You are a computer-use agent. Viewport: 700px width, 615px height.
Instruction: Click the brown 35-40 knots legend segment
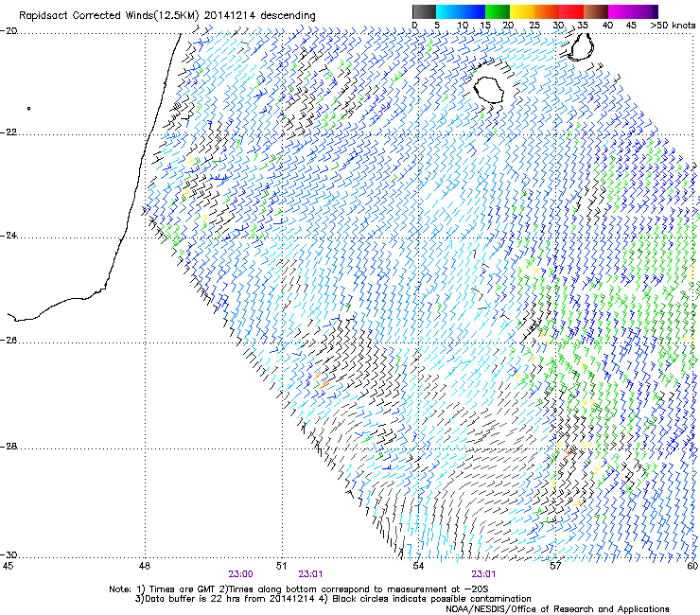[596, 11]
